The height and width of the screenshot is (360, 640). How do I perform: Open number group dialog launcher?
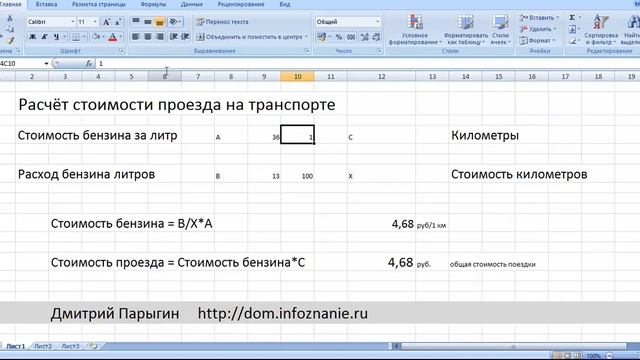[379, 51]
